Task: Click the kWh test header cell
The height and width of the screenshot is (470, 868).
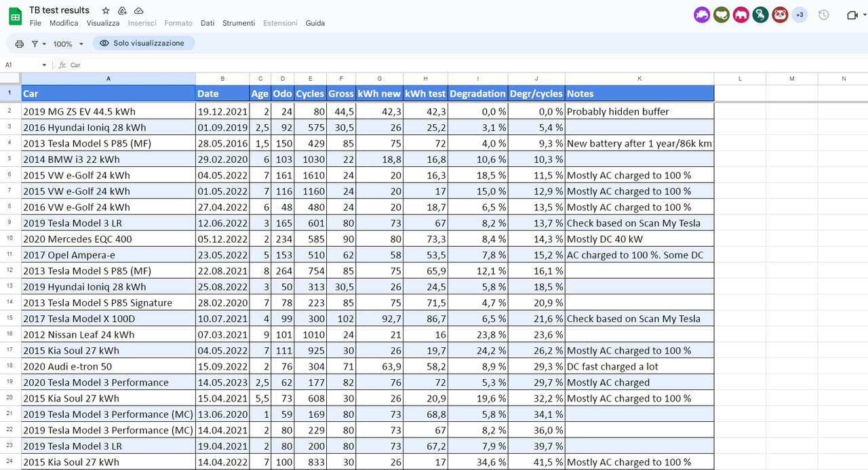Action: pos(426,94)
